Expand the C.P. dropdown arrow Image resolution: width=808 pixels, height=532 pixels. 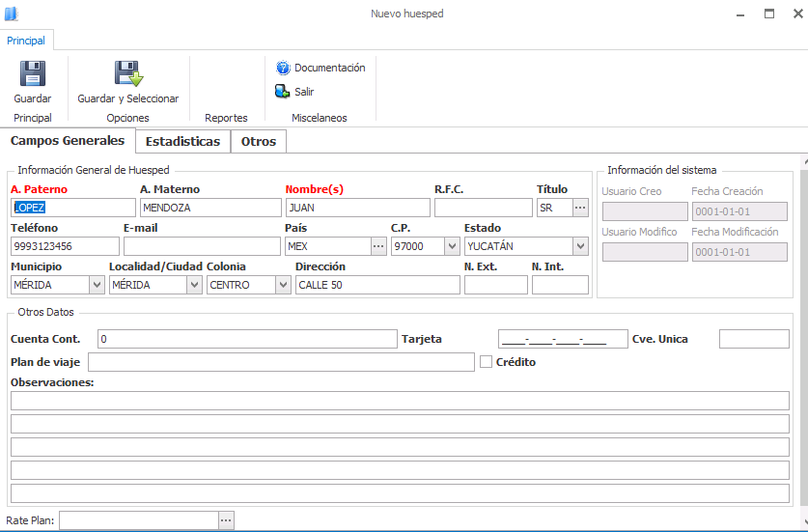pyautogui.click(x=452, y=246)
